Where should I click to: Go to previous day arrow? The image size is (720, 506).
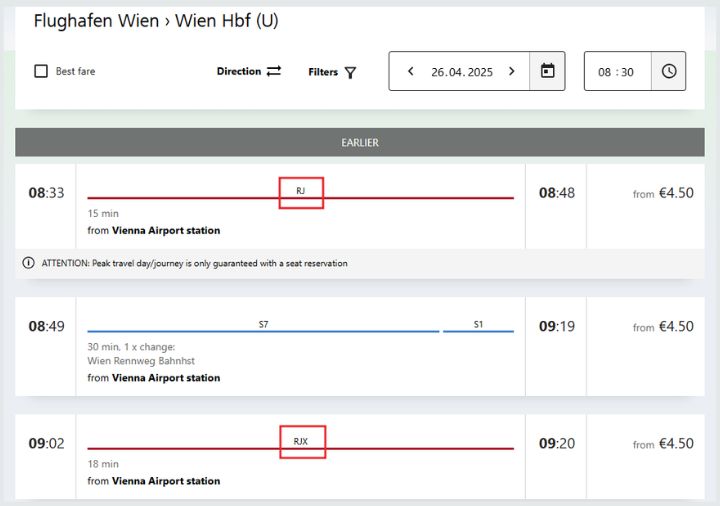[x=411, y=71]
